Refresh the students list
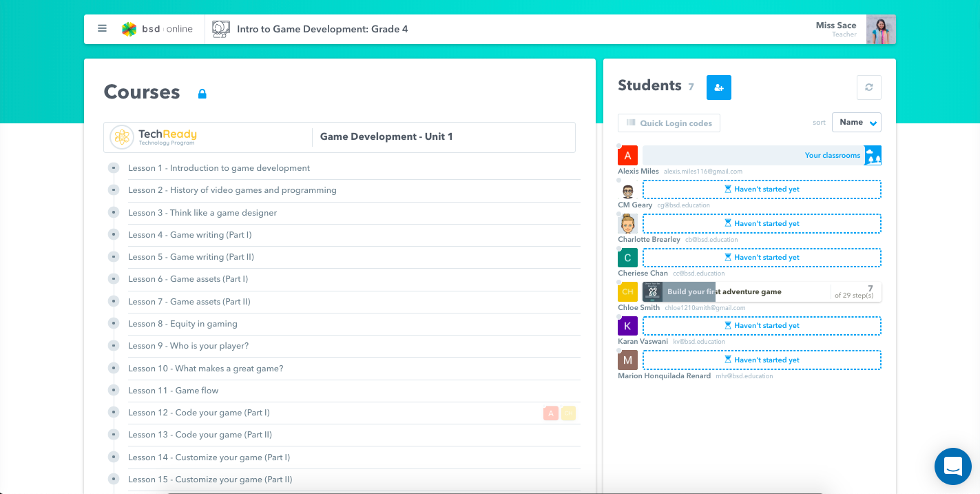 868,88
